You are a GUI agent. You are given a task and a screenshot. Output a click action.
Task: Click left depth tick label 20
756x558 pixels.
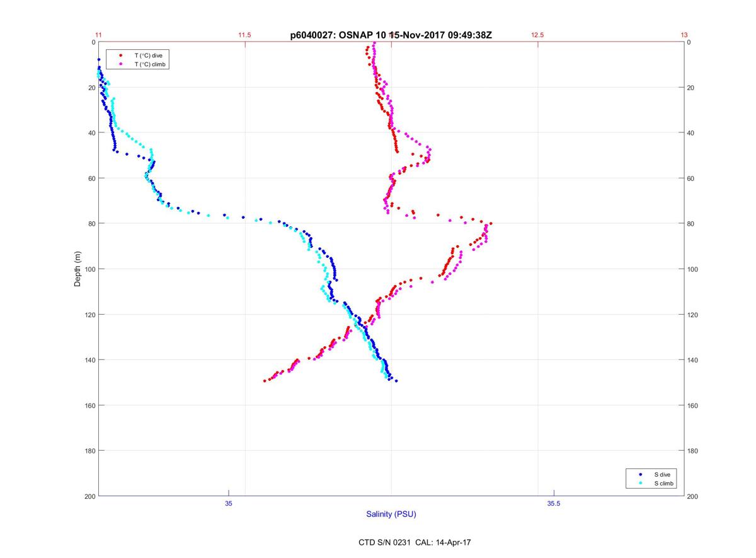(91, 88)
